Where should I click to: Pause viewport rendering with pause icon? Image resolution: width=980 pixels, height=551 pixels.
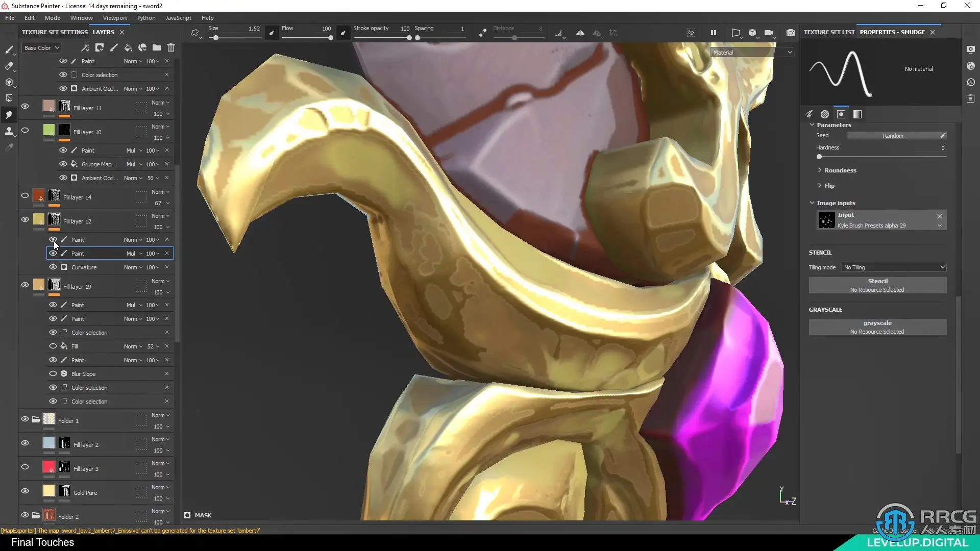pyautogui.click(x=713, y=33)
